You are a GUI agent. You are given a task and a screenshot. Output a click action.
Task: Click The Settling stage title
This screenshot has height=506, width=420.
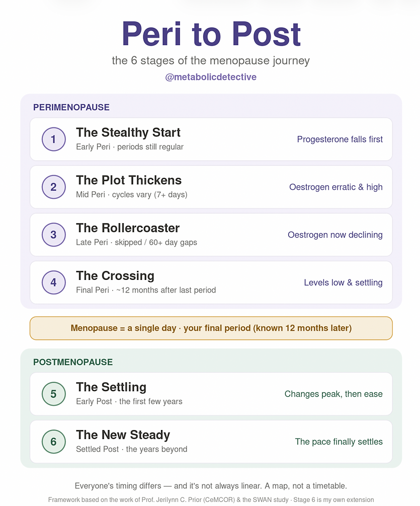coord(111,387)
